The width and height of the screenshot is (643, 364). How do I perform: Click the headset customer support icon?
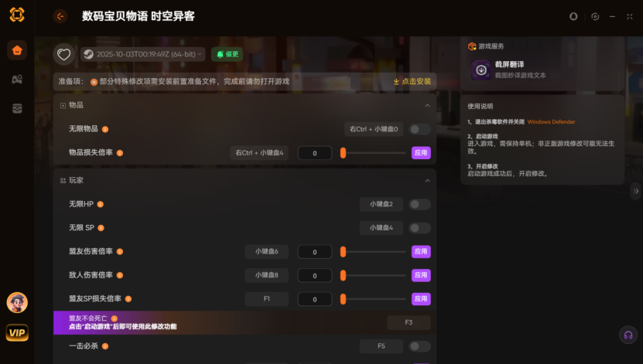coord(628,335)
